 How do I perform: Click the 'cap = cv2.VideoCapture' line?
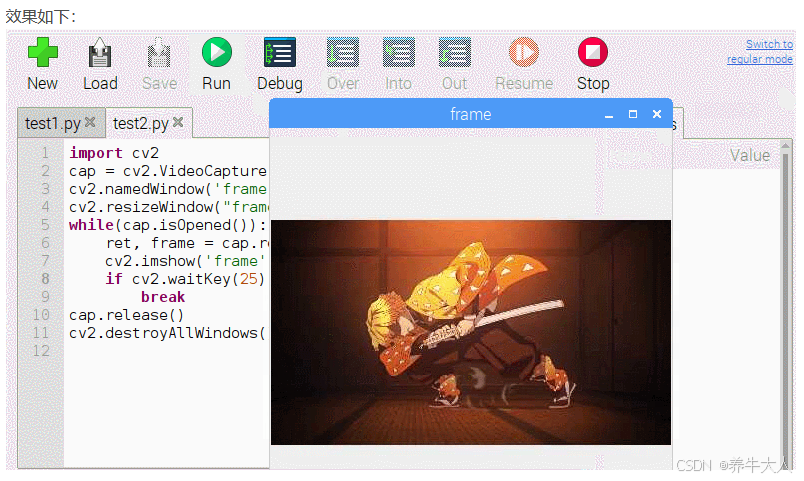pos(168,171)
